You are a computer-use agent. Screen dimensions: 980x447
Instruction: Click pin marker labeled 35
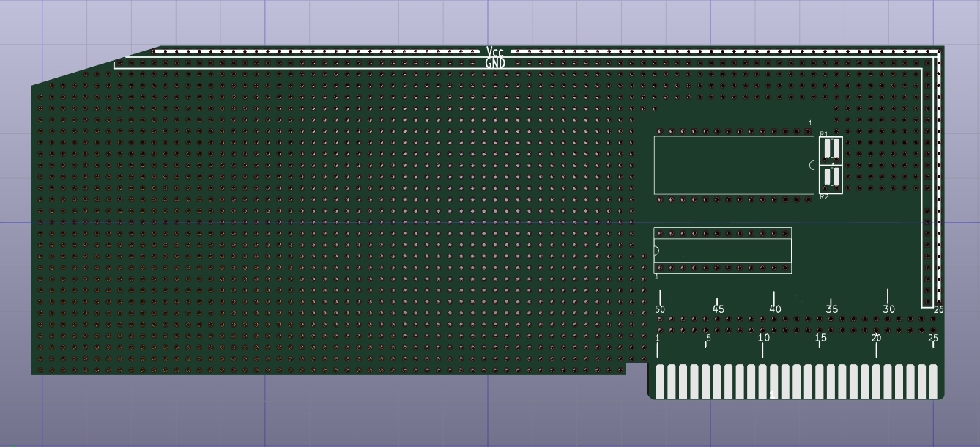coord(832,309)
